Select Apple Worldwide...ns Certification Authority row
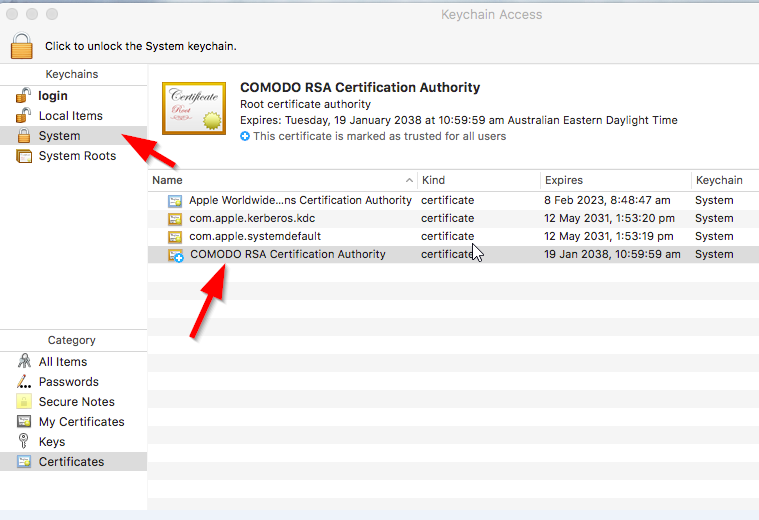The height and width of the screenshot is (520, 759). click(454, 200)
